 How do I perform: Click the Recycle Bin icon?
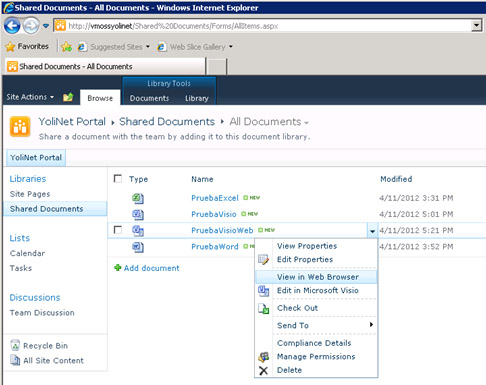(x=15, y=345)
